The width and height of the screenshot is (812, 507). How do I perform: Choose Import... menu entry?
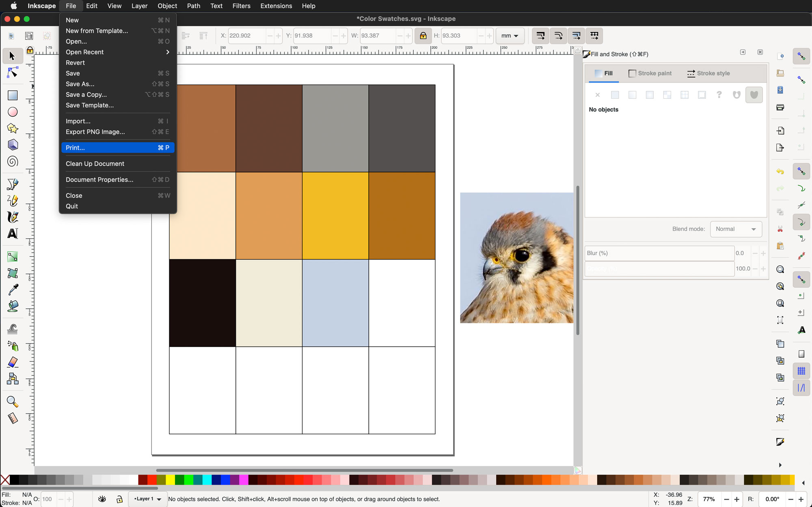pyautogui.click(x=118, y=121)
